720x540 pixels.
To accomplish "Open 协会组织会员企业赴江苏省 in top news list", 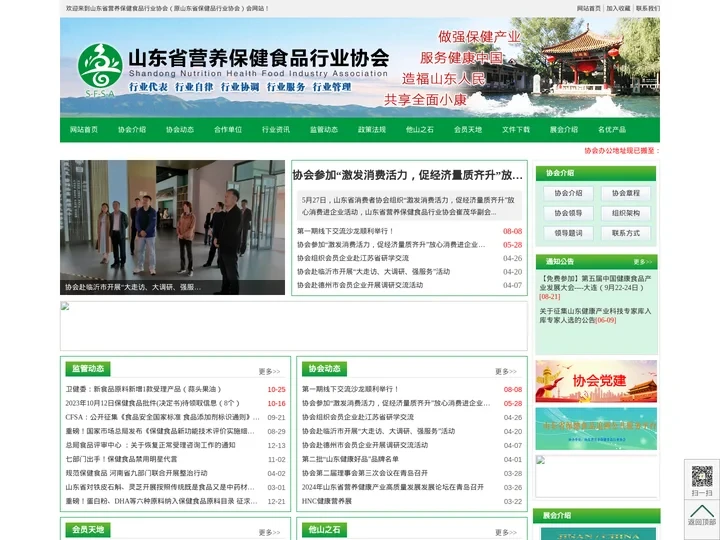I will [353, 258].
